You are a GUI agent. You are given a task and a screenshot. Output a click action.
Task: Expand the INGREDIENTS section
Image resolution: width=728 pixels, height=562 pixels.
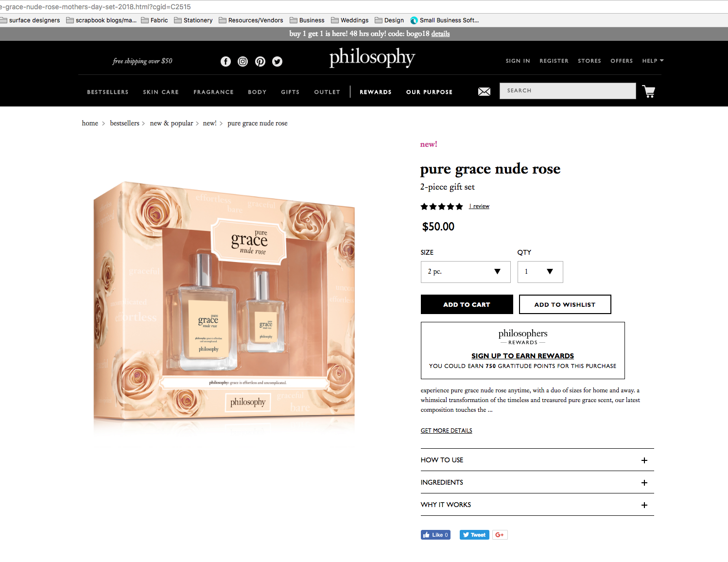tap(537, 482)
